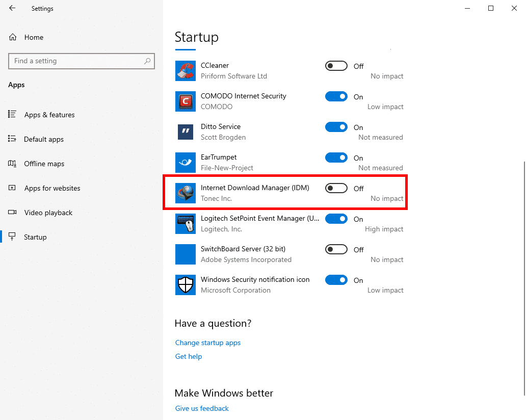Viewport: 526px width, 420px height.
Task: Open Change startup apps link
Action: click(207, 343)
